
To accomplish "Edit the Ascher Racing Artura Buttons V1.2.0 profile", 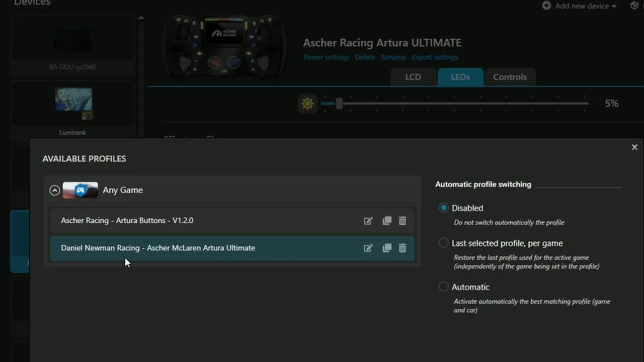I will point(368,221).
